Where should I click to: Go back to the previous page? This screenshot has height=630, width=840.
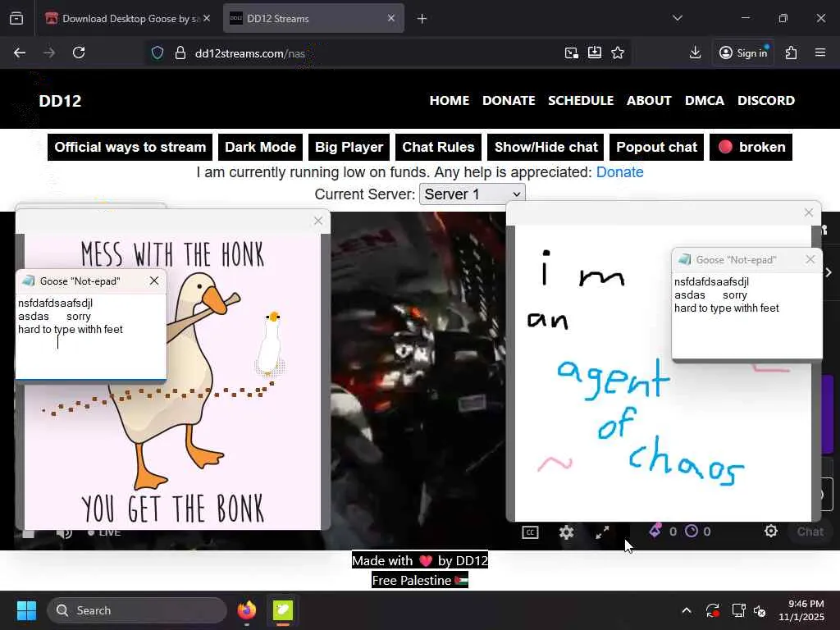click(x=20, y=52)
